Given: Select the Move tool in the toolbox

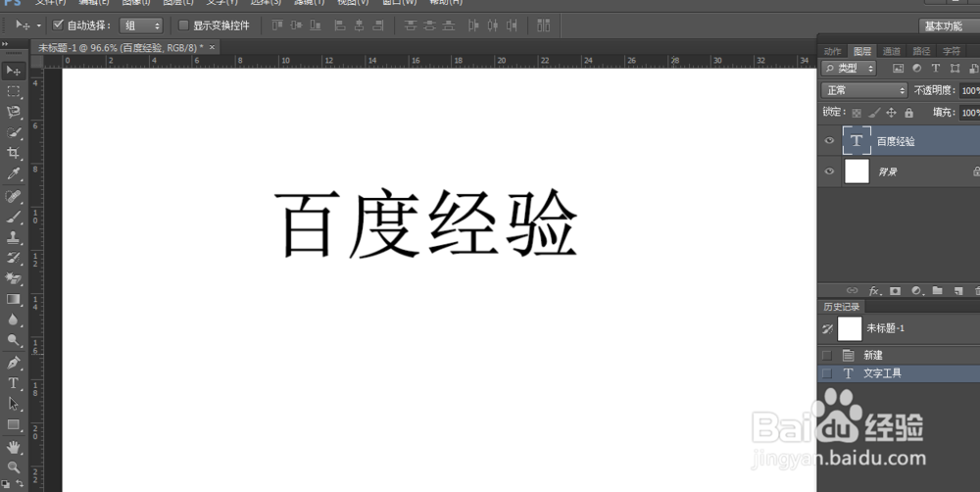Looking at the screenshot, I should click(x=13, y=71).
